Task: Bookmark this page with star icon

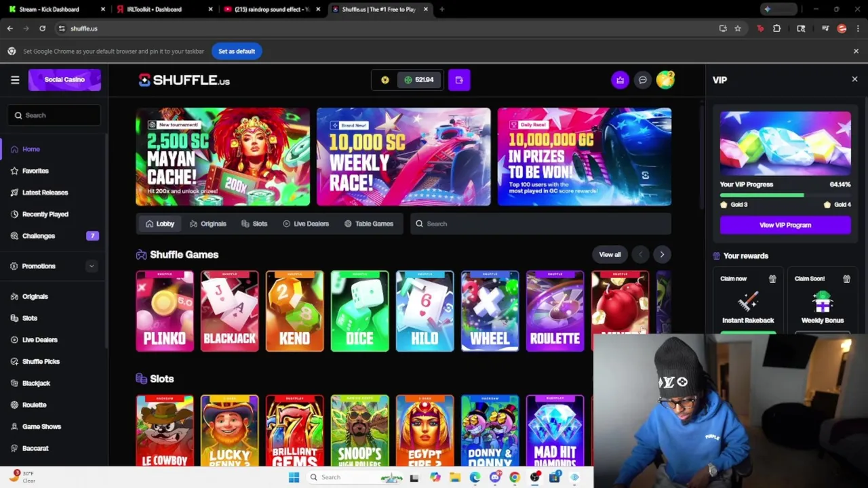Action: pyautogui.click(x=738, y=28)
